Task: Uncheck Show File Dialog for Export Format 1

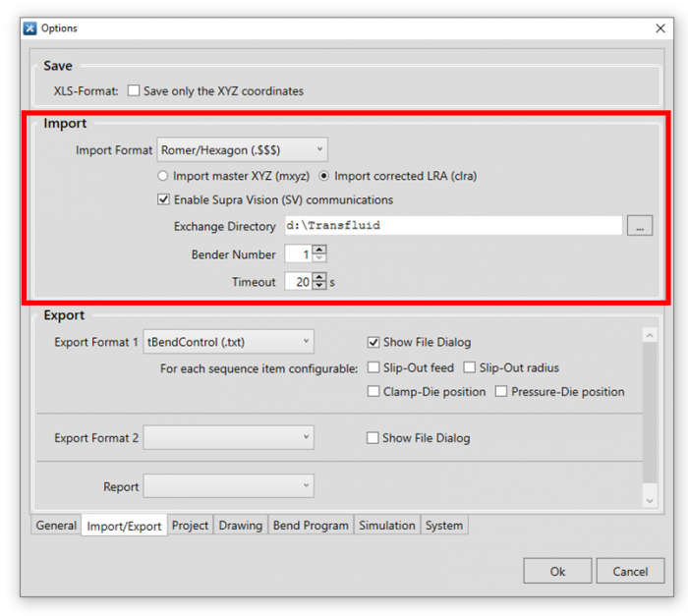Action: click(x=373, y=342)
